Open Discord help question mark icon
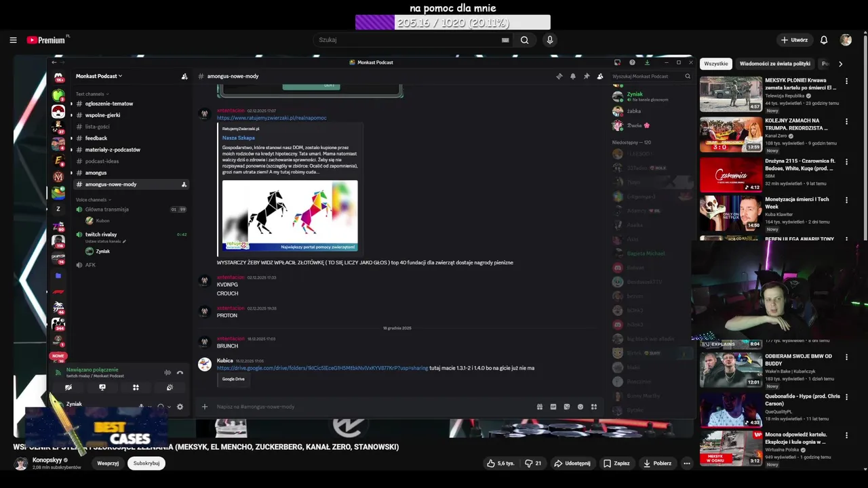This screenshot has height=488, width=868. point(633,62)
